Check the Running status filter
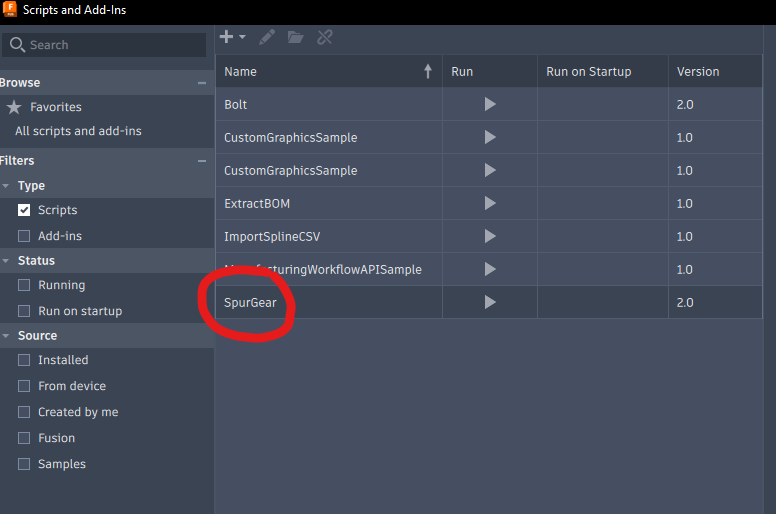 (x=24, y=285)
